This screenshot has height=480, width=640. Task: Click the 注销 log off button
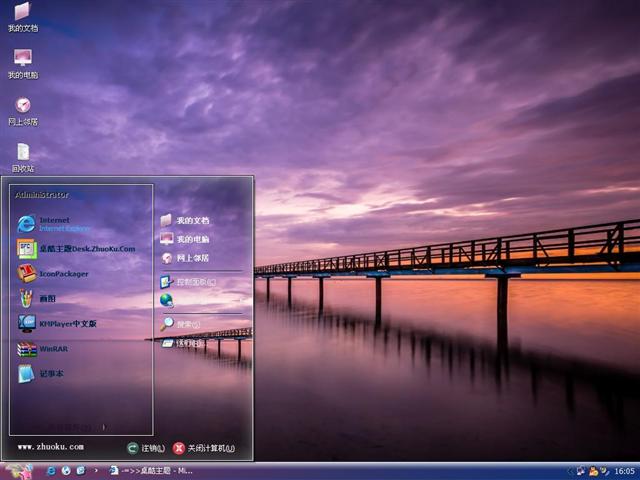tap(146, 448)
